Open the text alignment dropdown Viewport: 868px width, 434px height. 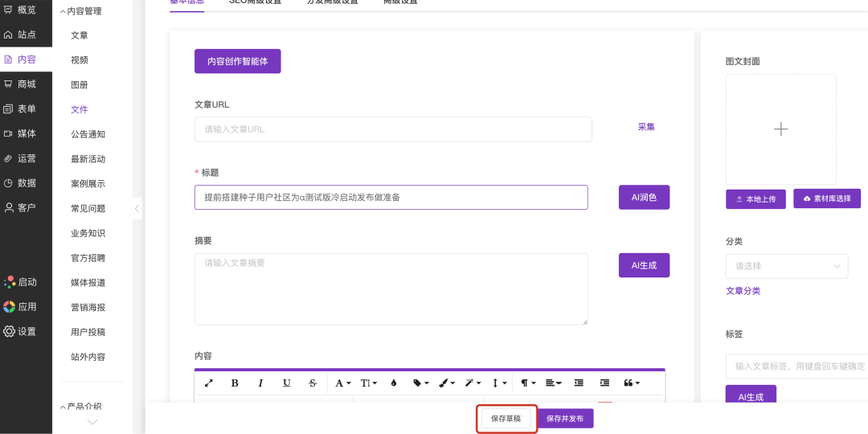point(553,383)
